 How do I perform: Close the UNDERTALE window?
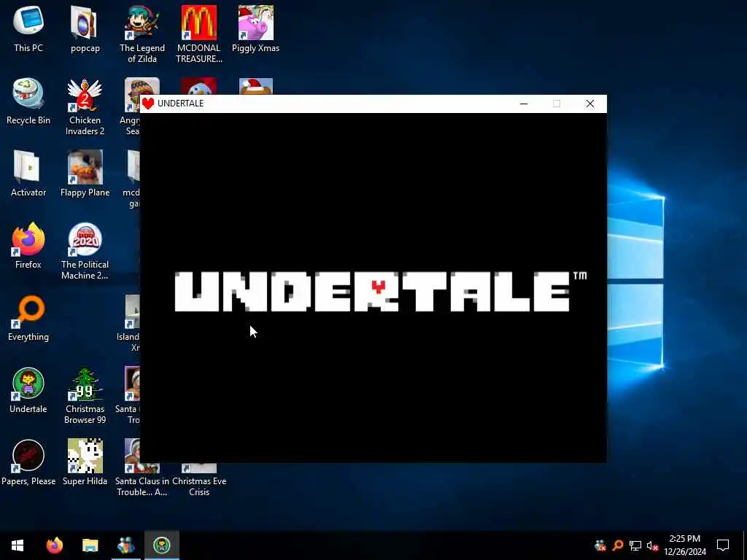click(x=589, y=104)
